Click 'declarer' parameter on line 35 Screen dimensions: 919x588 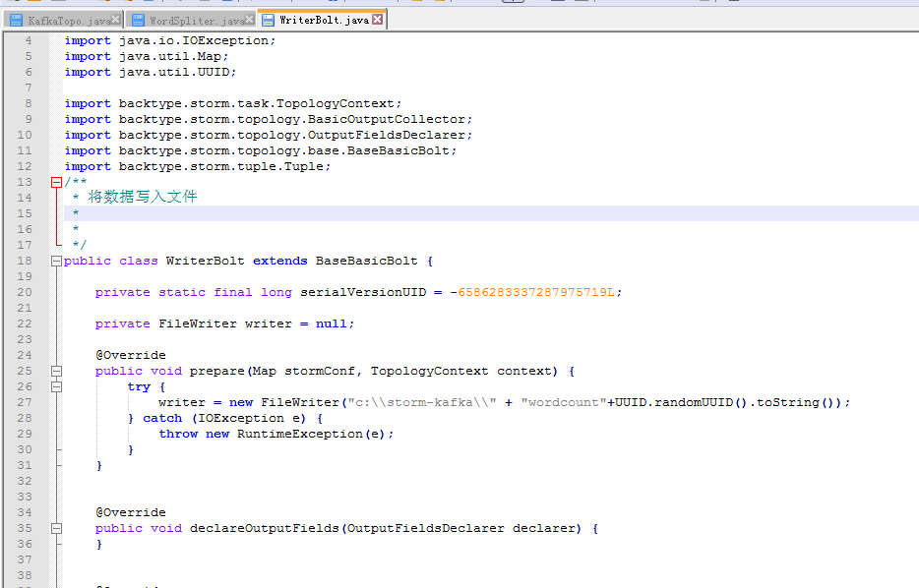pos(544,528)
